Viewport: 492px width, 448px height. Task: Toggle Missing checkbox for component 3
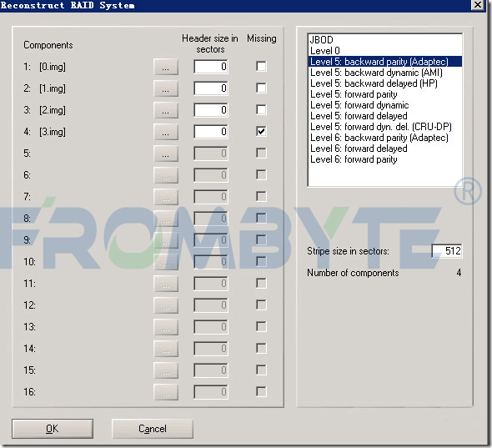pyautogui.click(x=261, y=109)
